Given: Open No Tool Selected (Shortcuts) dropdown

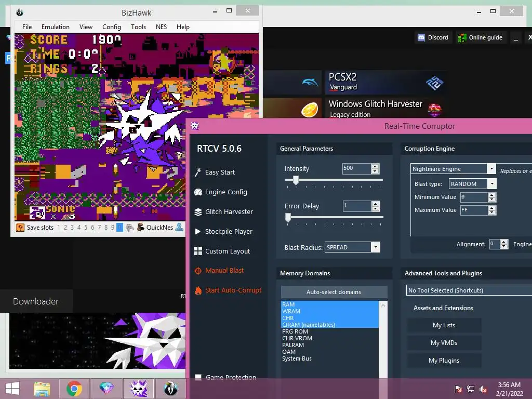Looking at the screenshot, I should point(469,290).
